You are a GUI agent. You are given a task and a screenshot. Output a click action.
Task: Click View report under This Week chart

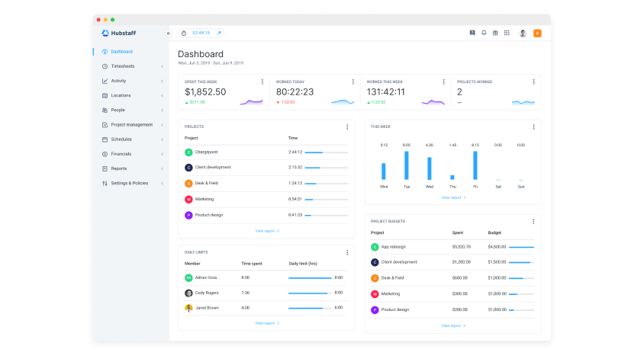452,197
